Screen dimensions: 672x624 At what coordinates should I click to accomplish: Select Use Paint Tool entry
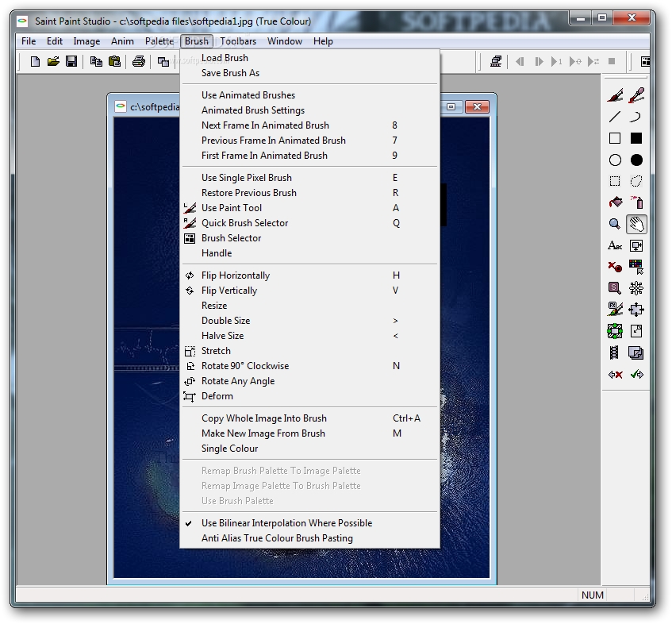click(x=309, y=207)
